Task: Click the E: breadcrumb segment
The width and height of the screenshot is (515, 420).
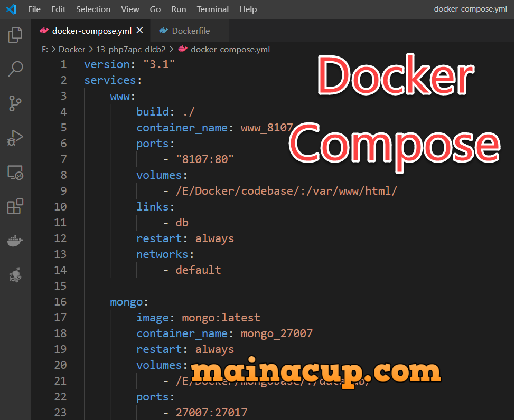Action: click(x=45, y=50)
